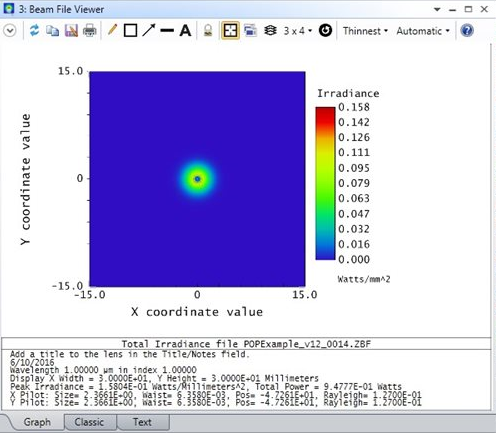Open the 3 x 4 layout dropdown
Screen dimensions: 496x433
298,31
